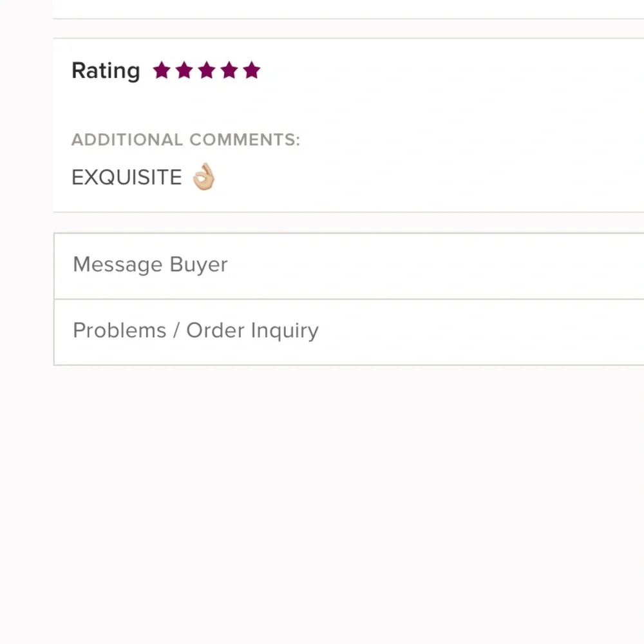Click the third (middle) rating star
Screen dimensions: 644x644
tap(206, 70)
